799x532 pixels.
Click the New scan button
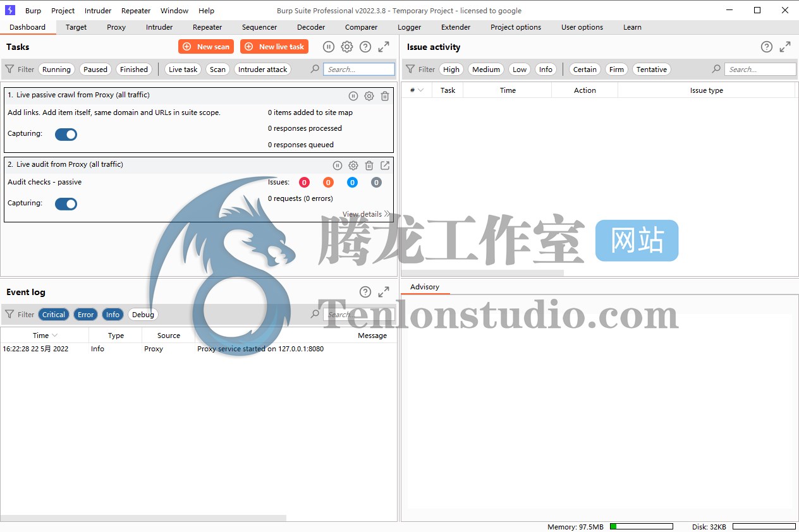point(206,47)
